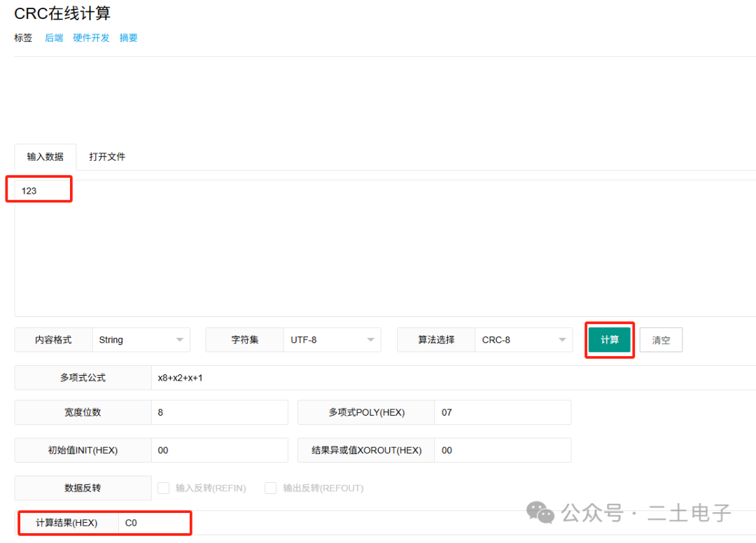Toggle the 输出反转(REFOUT) checkbox
This screenshot has height=543, width=756.
271,488
